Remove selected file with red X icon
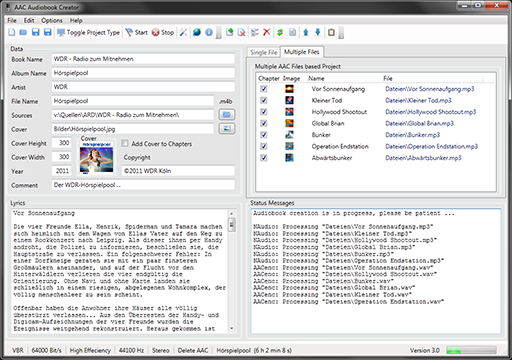 click(267, 32)
